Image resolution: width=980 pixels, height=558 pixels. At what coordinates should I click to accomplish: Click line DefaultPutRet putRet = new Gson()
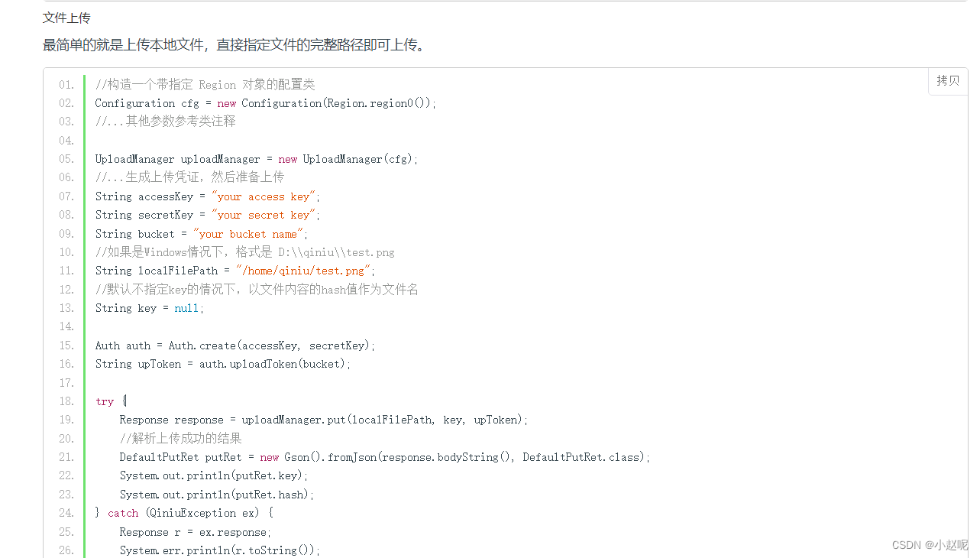(385, 457)
